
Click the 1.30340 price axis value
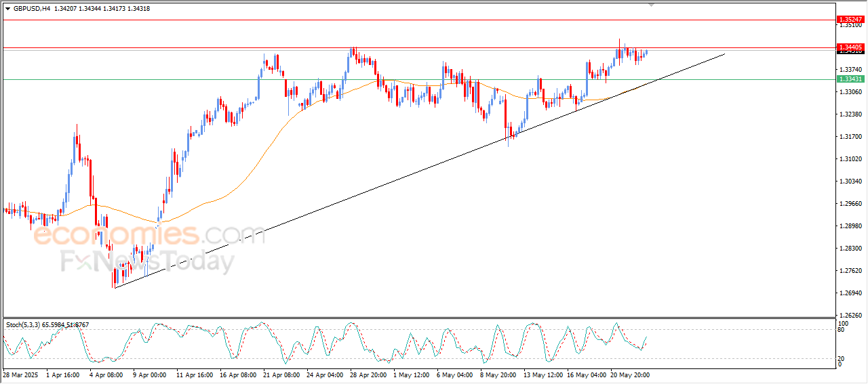tap(850, 182)
